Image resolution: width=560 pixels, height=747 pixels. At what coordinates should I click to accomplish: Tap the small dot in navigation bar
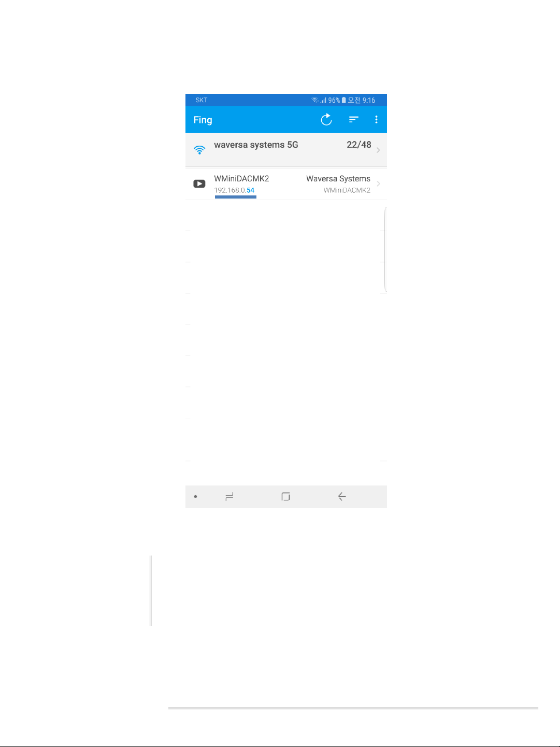(x=195, y=497)
